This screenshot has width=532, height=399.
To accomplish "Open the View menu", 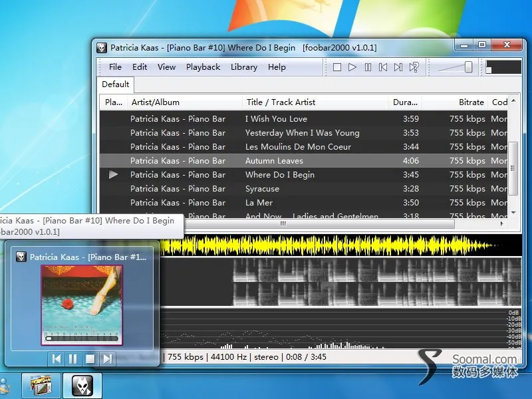I will [x=166, y=67].
